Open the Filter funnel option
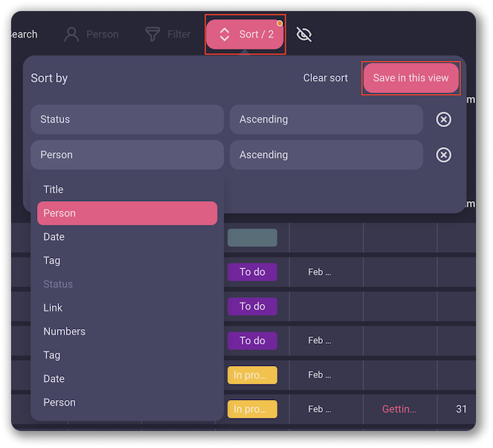Image resolution: width=493 pixels, height=448 pixels. [168, 35]
